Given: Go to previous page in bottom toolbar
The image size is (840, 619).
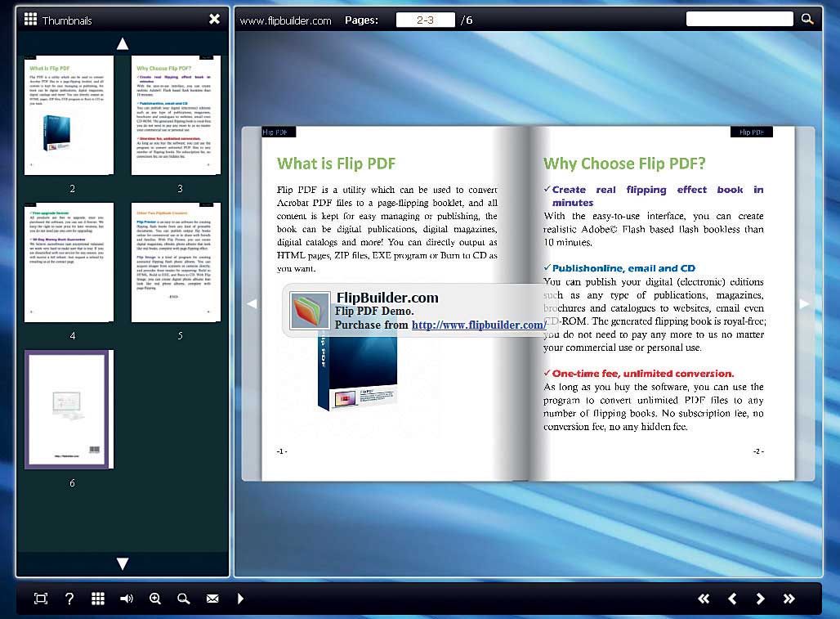Looking at the screenshot, I should pos(732,599).
